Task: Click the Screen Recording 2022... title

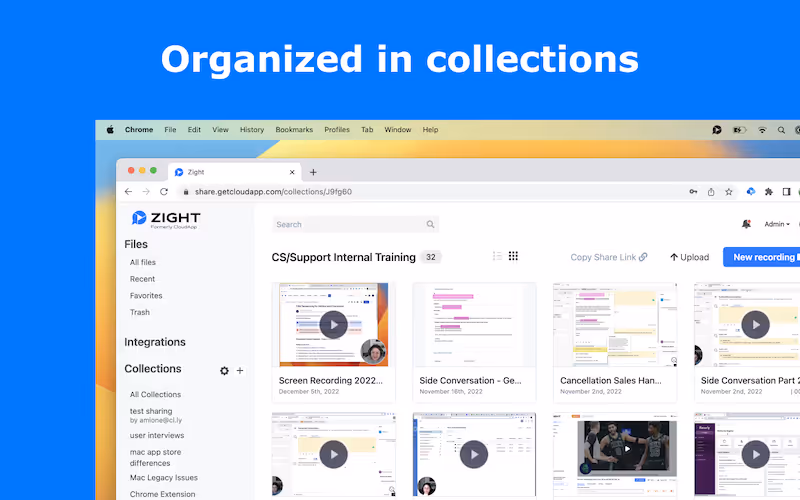Action: pos(331,381)
